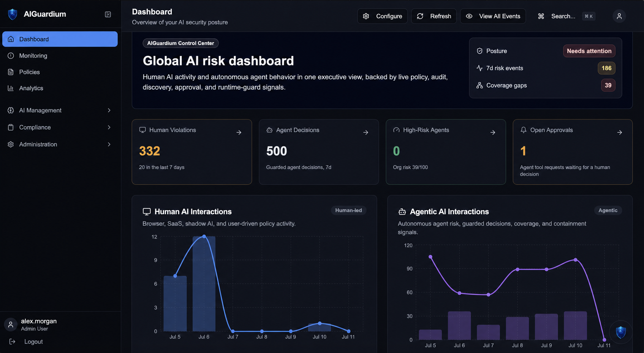
Task: Click the alex.morgan avatar in sidebar
Action: [x=11, y=324]
